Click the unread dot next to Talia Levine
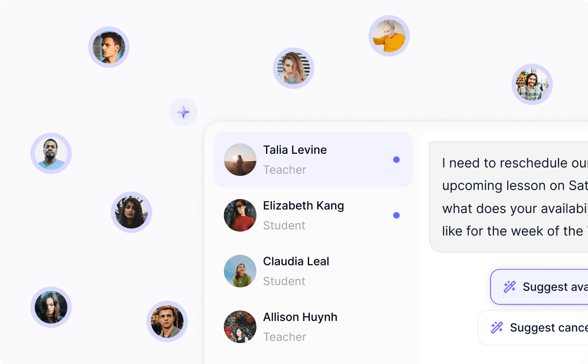 pyautogui.click(x=396, y=160)
